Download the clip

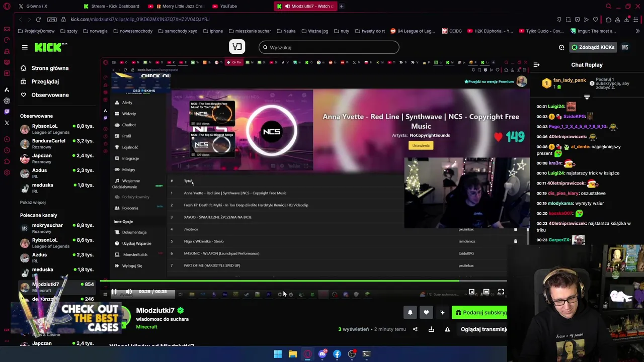[431, 329]
